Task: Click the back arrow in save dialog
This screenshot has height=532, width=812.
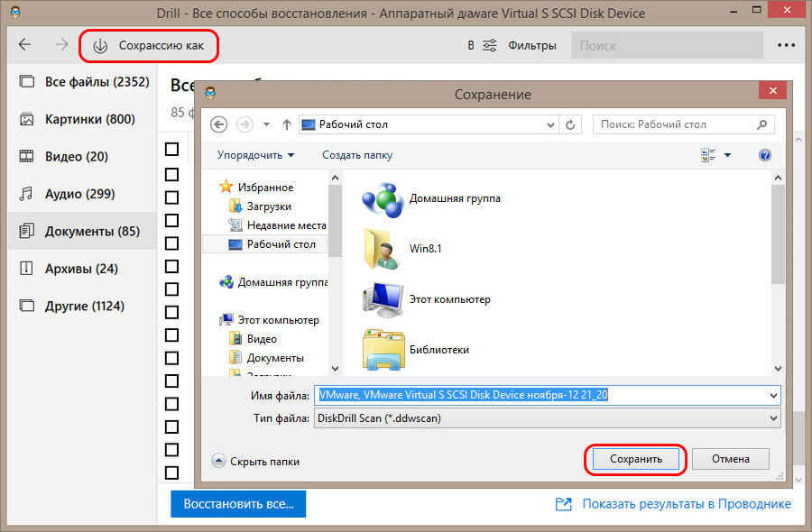Action: [x=219, y=124]
